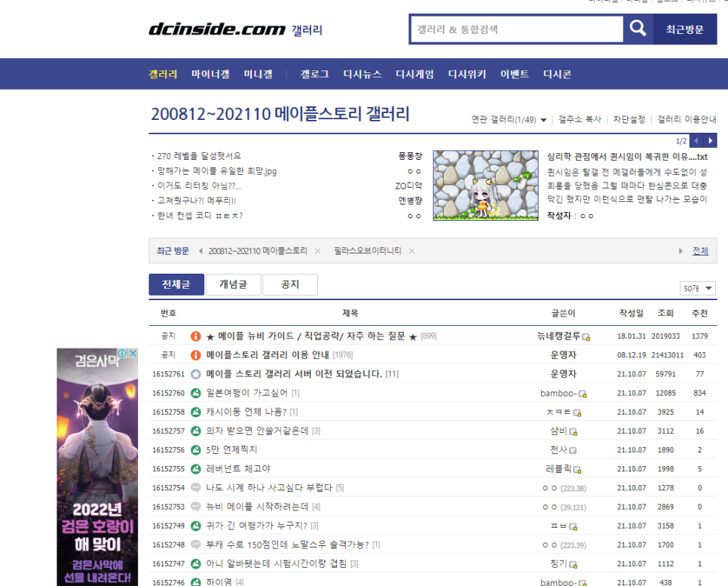Click image icon beside 의자 받으면 안쓸거같은데
The image size is (728, 586).
(196, 431)
